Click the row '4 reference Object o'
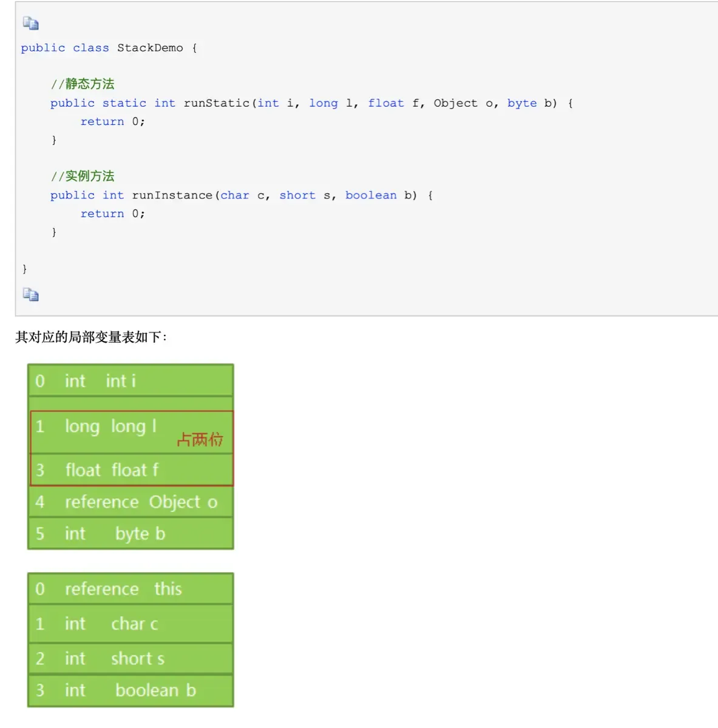Image resolution: width=718 pixels, height=728 pixels. [x=130, y=502]
